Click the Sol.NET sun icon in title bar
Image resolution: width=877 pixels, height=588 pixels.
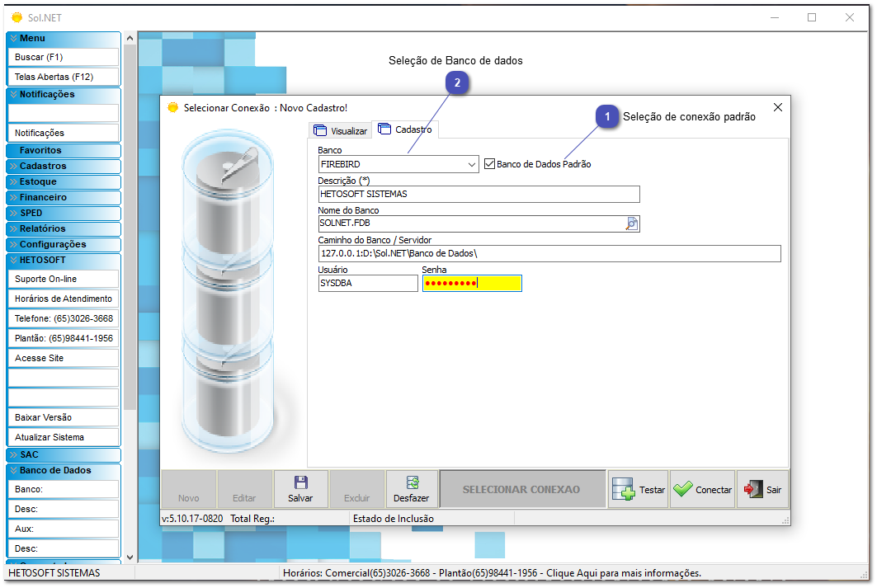tap(15, 16)
